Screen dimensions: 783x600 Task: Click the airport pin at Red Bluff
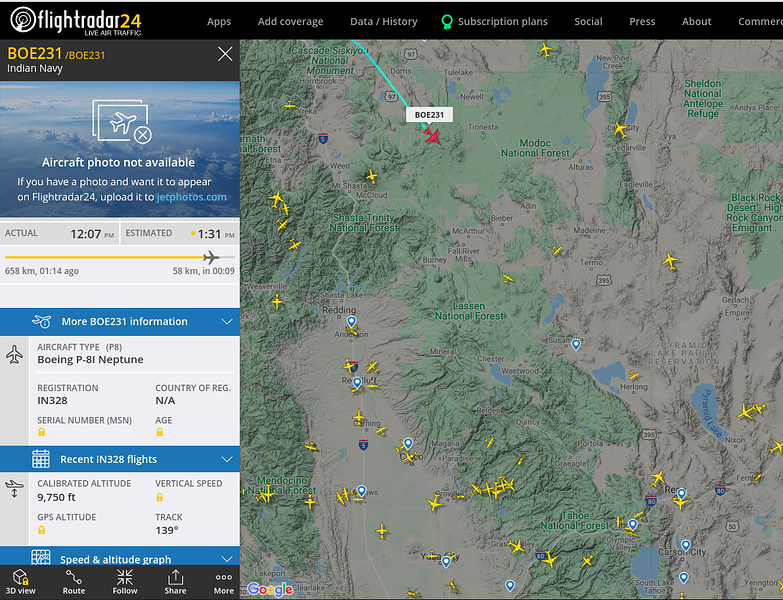(x=357, y=383)
